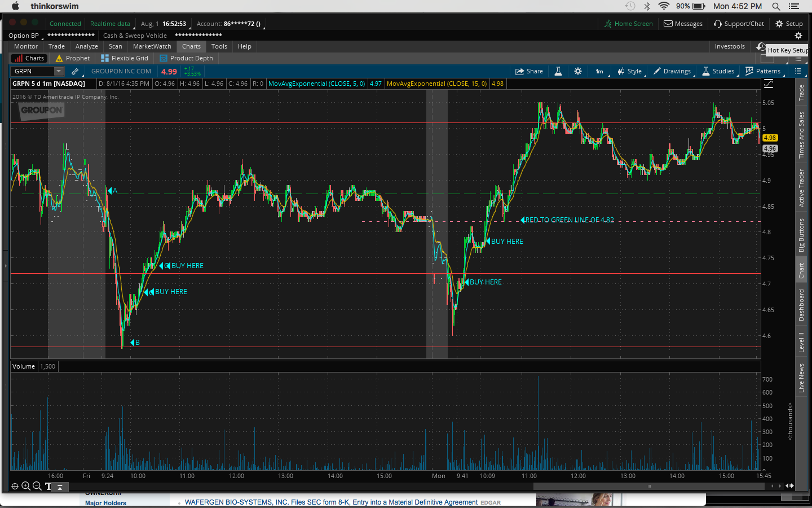The width and height of the screenshot is (812, 508).
Task: Open the Studies dropdown
Action: click(718, 71)
